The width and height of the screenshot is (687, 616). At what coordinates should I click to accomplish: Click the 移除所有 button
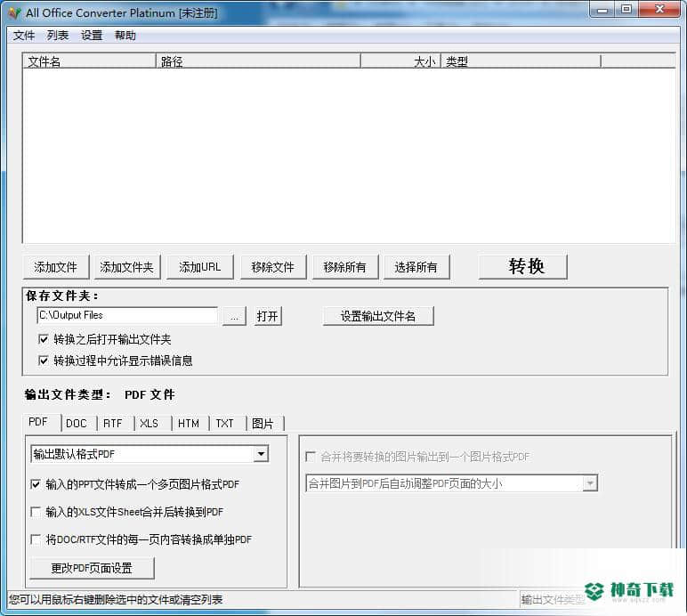tap(344, 267)
